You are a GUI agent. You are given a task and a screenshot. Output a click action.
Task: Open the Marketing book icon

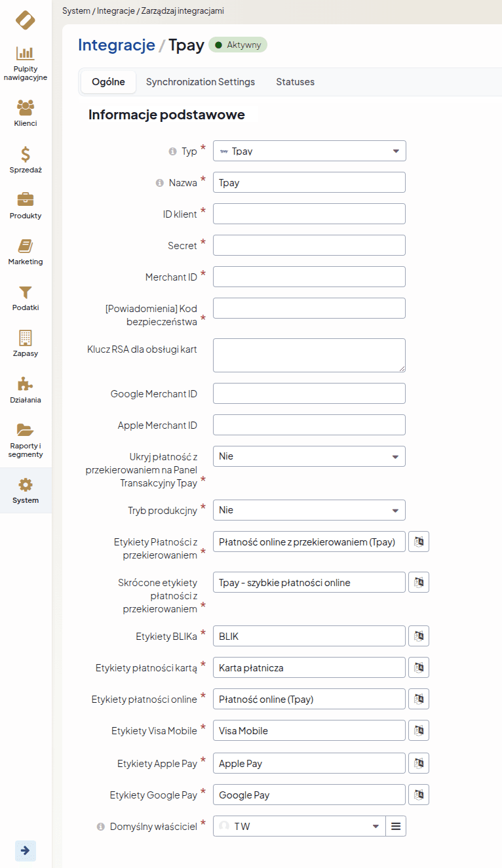pos(26,251)
